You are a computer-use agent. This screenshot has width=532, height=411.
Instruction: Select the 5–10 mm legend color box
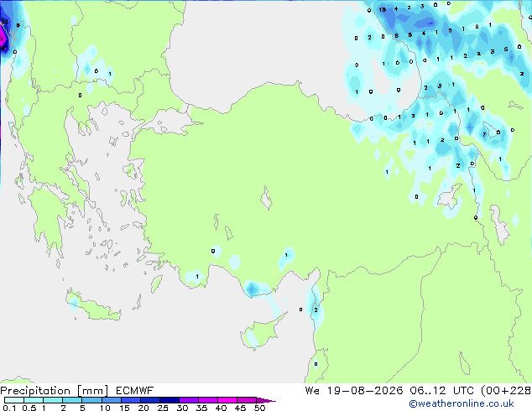tap(91, 400)
